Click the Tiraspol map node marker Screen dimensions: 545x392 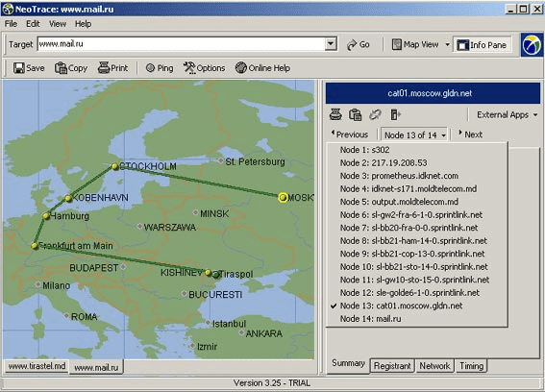216,275
